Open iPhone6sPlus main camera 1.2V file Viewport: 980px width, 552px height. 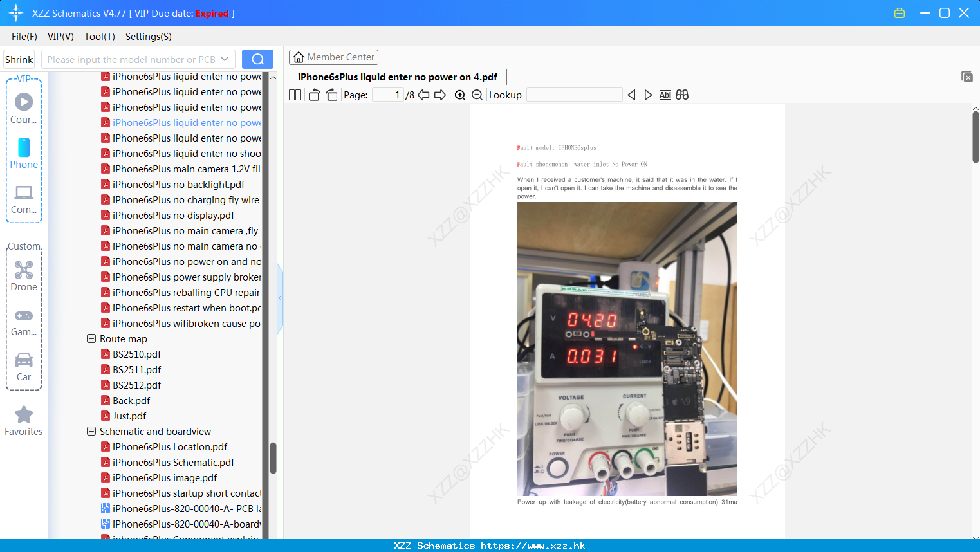181,169
